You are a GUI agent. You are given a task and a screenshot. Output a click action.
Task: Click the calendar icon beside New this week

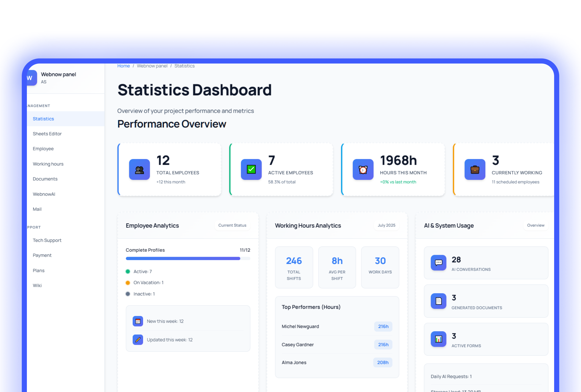point(138,321)
